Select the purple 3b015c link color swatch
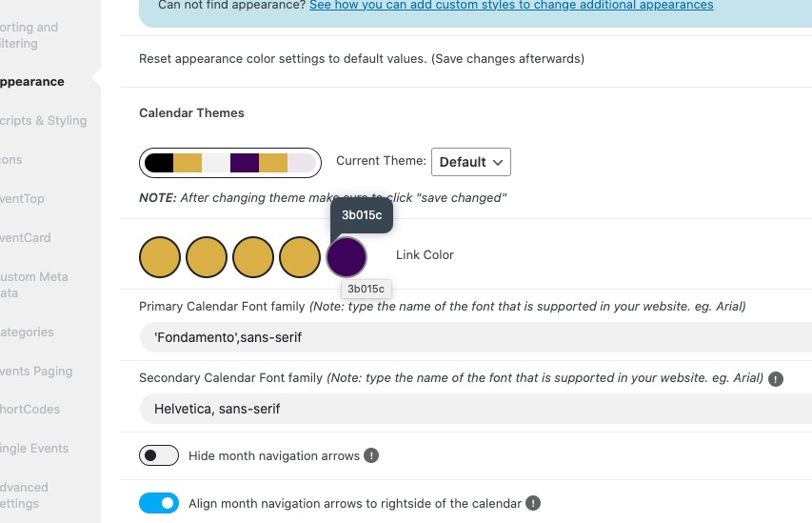 (347, 257)
